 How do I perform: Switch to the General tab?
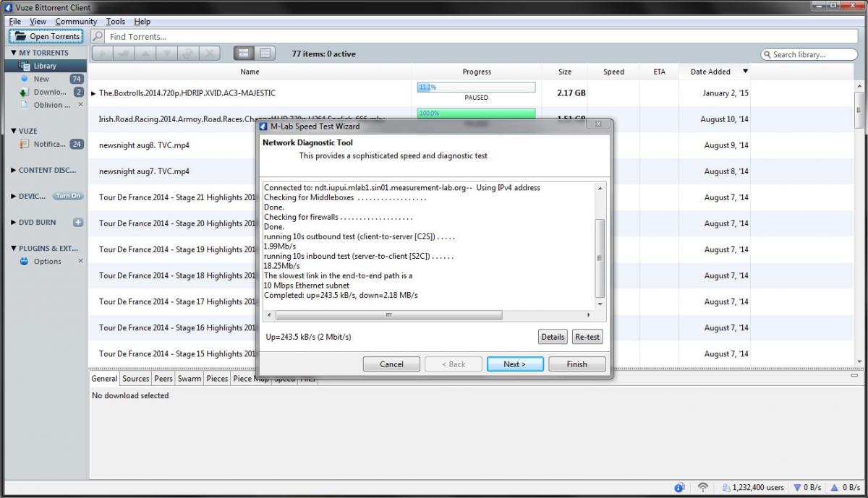104,378
